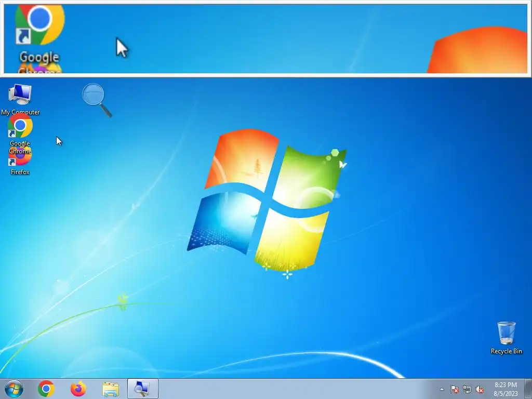
Task: Switch to the Magnifier taskbar button
Action: (142, 389)
